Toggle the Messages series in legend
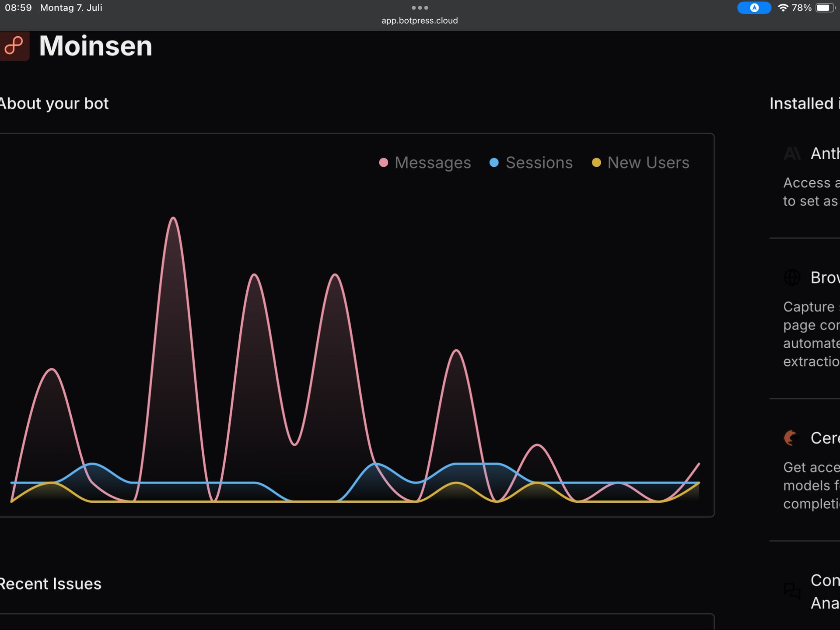This screenshot has width=840, height=630. (x=432, y=163)
